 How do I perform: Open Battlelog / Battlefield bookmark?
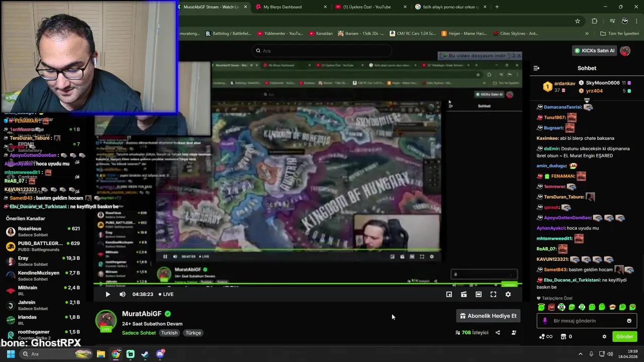point(228,34)
